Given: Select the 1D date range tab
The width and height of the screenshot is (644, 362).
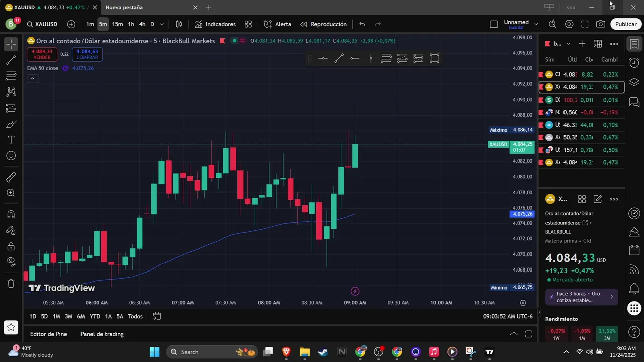Looking at the screenshot, I should (33, 316).
